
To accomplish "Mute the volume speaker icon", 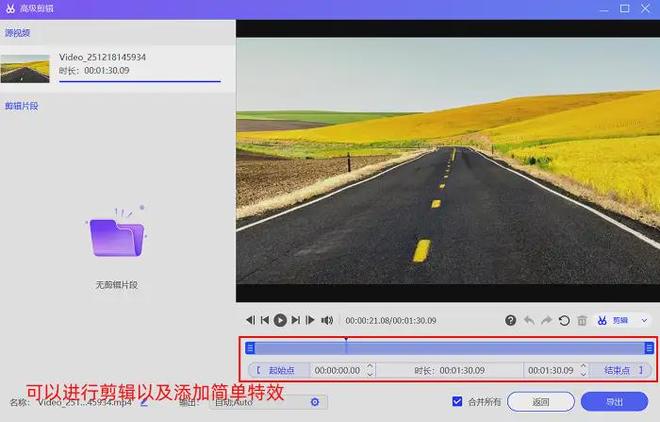I will point(326,320).
